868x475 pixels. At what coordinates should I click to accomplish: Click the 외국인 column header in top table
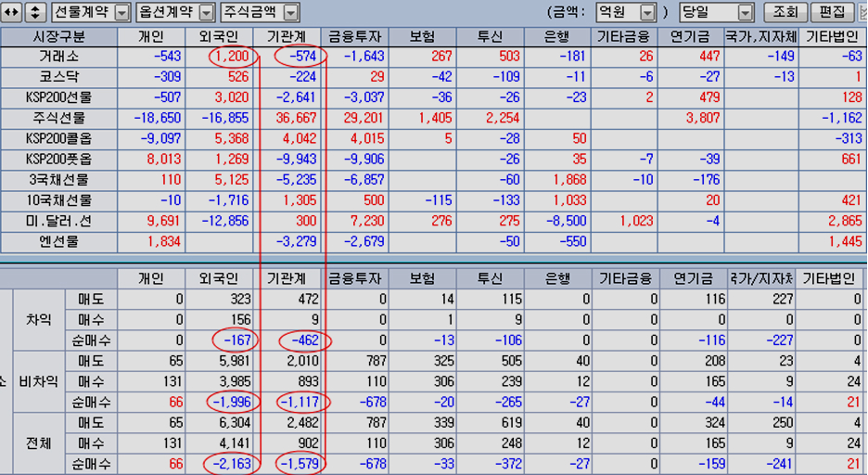(x=219, y=37)
